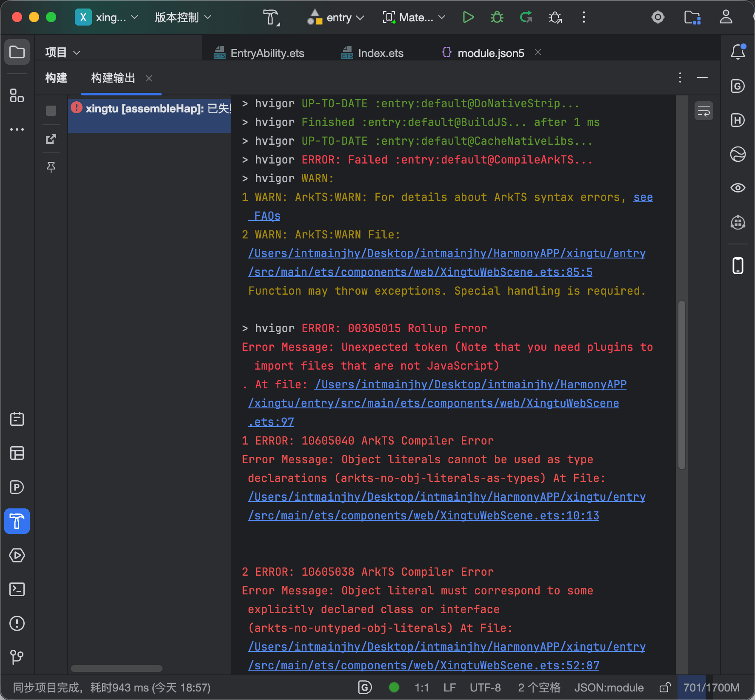Switch to the Index.ets tab
The height and width of the screenshot is (700, 755).
[373, 53]
